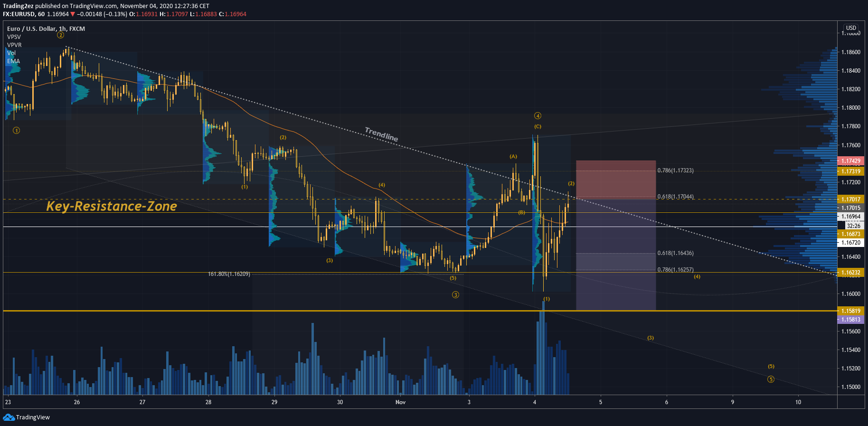The height and width of the screenshot is (426, 868).
Task: Click the yellow 1.15819 price label
Action: pos(851,311)
